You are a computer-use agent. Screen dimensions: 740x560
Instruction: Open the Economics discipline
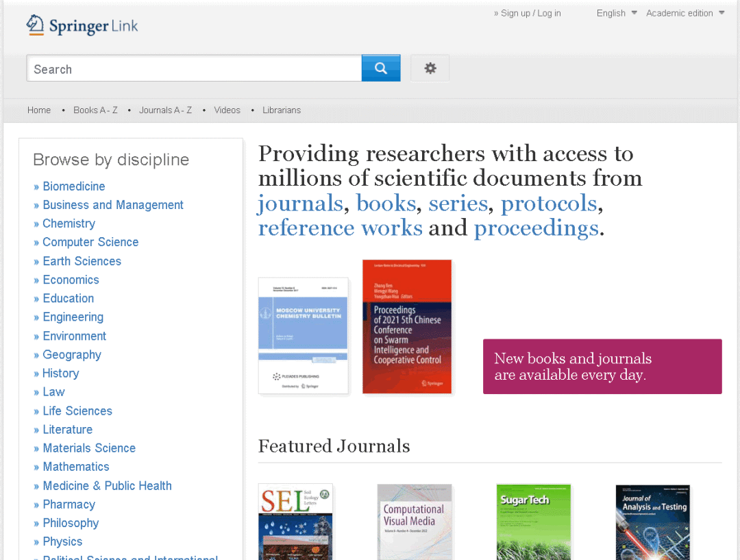71,280
